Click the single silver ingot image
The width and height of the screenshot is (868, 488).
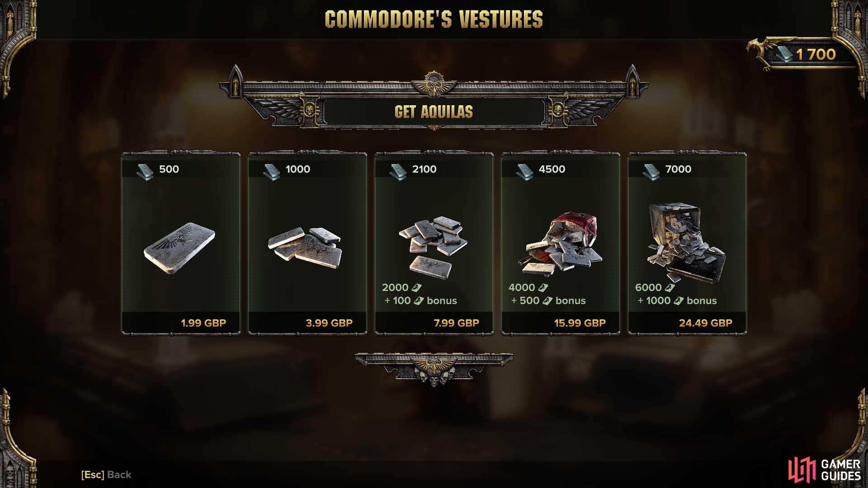(179, 248)
